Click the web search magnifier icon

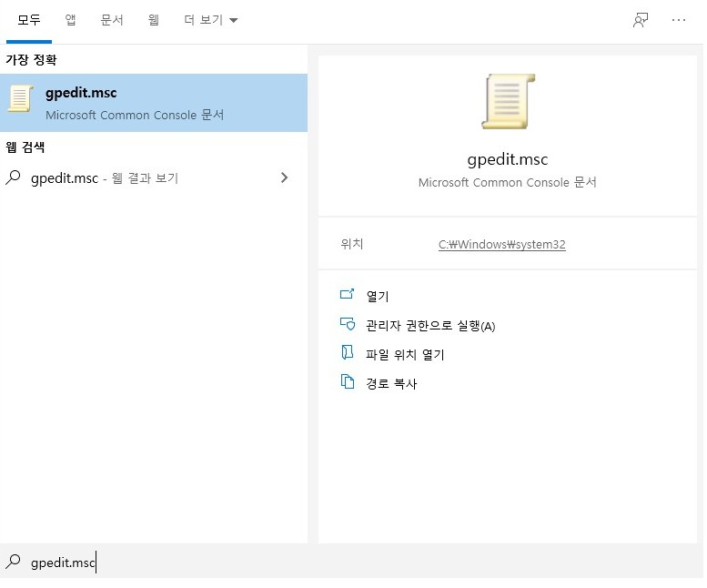pyautogui.click(x=13, y=177)
